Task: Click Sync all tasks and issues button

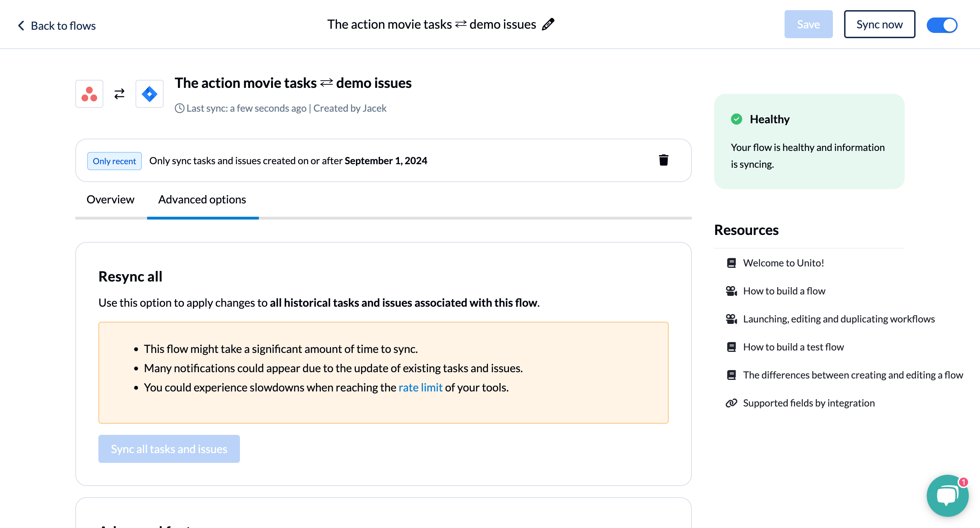Action: pyautogui.click(x=169, y=449)
